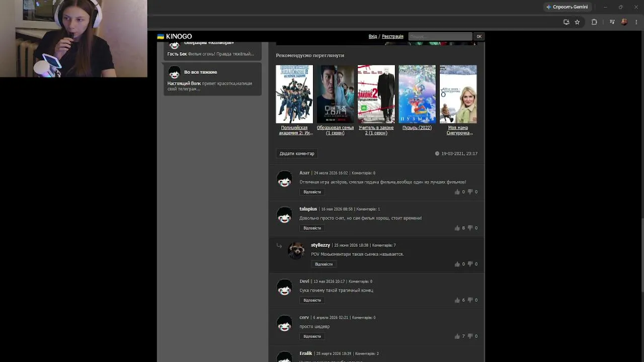
Task: Like talapius's comment with thumbs up
Action: click(457, 228)
